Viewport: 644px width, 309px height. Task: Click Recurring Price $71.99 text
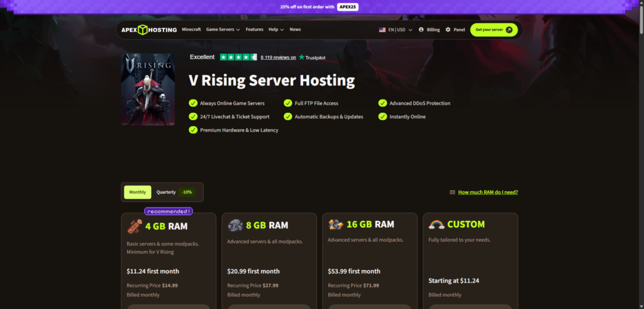tap(353, 285)
